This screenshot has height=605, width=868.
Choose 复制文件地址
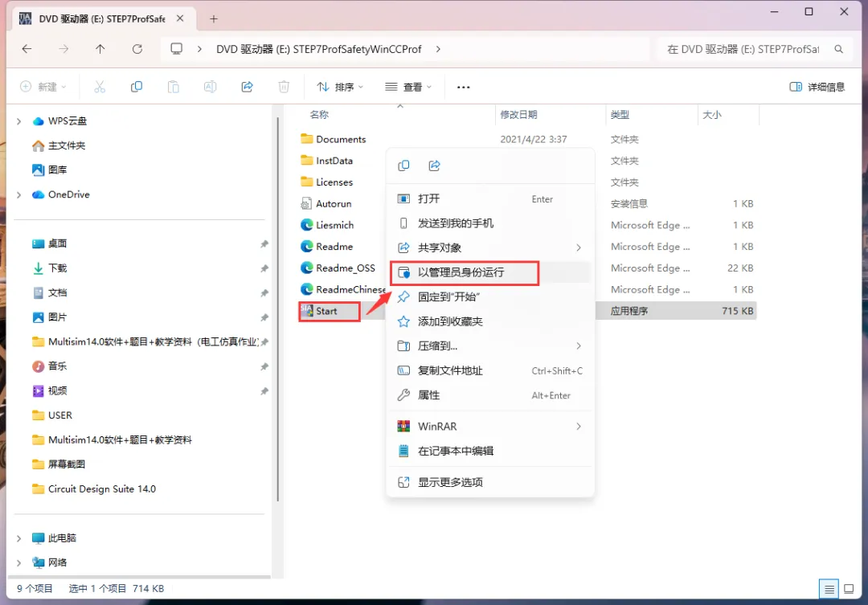pos(490,370)
